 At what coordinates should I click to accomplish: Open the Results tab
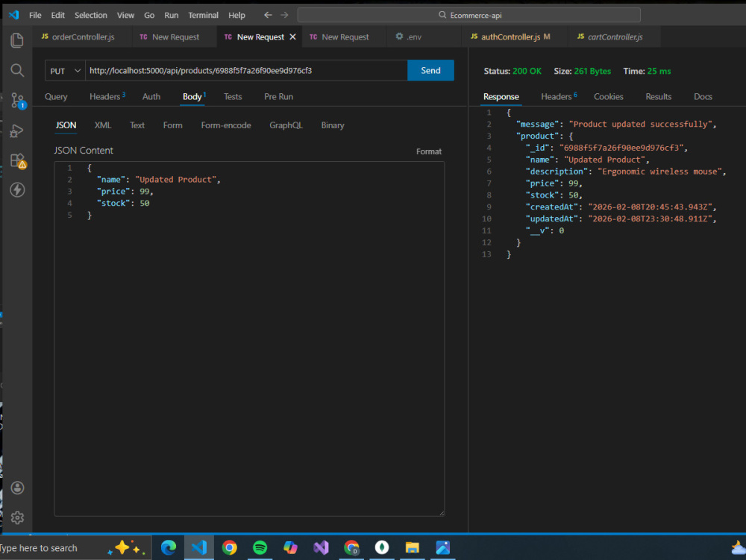[659, 96]
